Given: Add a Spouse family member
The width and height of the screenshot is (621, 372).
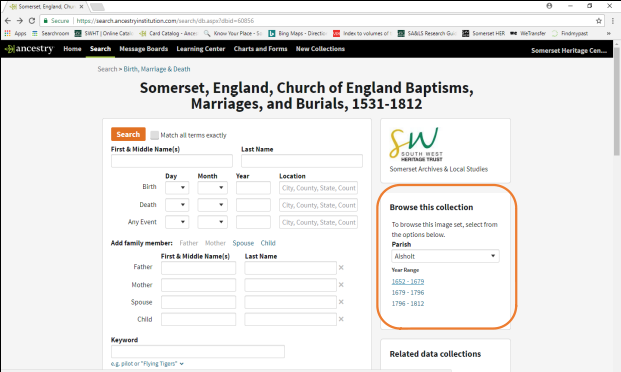Looking at the screenshot, I should (x=243, y=243).
